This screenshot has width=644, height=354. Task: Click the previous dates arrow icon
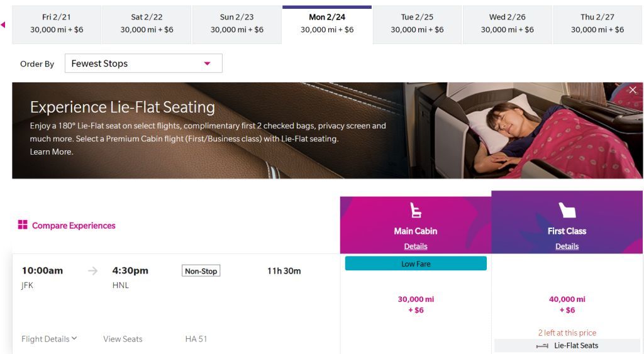pyautogui.click(x=3, y=25)
